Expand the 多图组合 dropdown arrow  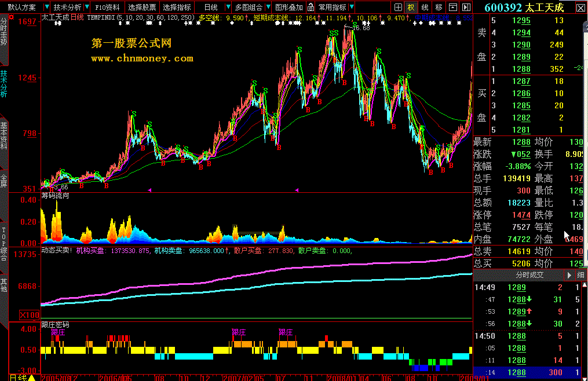pos(268,7)
